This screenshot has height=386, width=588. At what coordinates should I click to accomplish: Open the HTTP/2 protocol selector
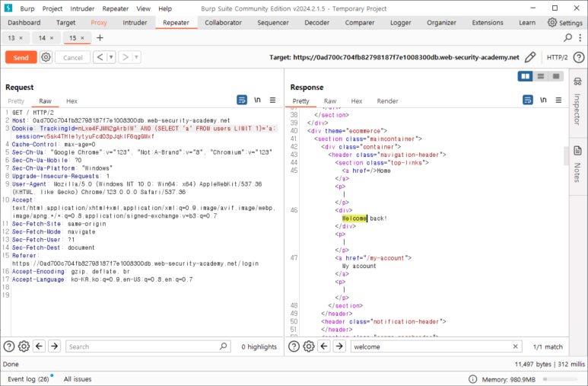point(557,57)
